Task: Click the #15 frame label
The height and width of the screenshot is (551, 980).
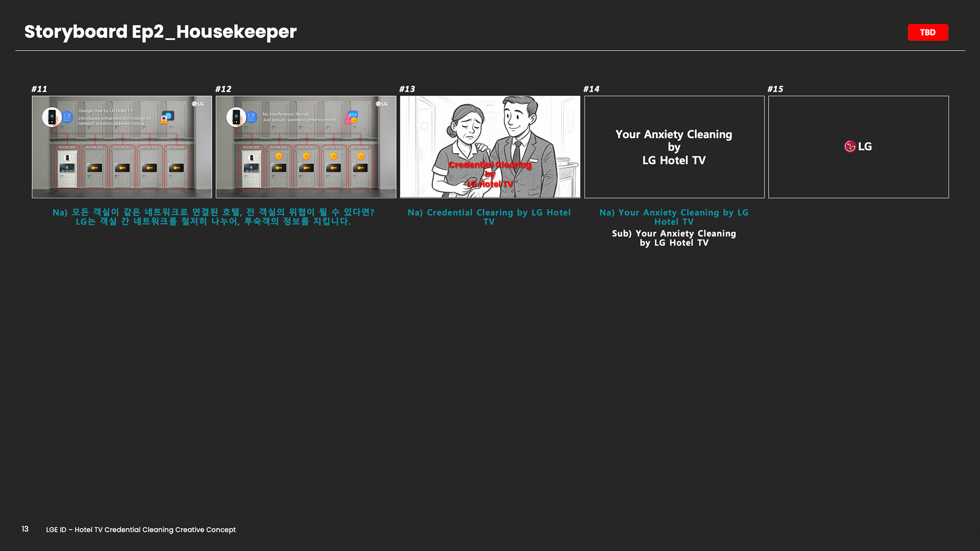Action: click(x=775, y=89)
